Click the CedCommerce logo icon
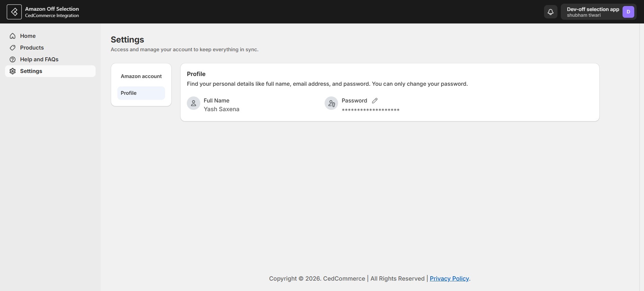The height and width of the screenshot is (291, 644). (x=14, y=12)
